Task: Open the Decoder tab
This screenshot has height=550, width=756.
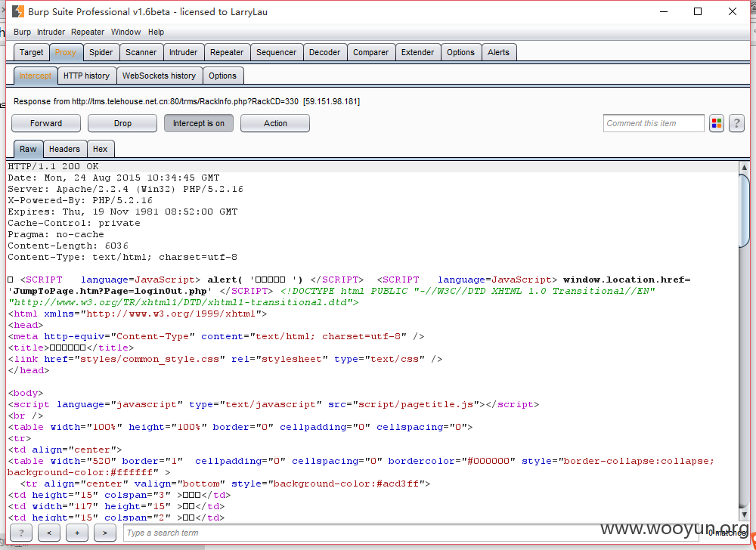Action: pos(324,52)
